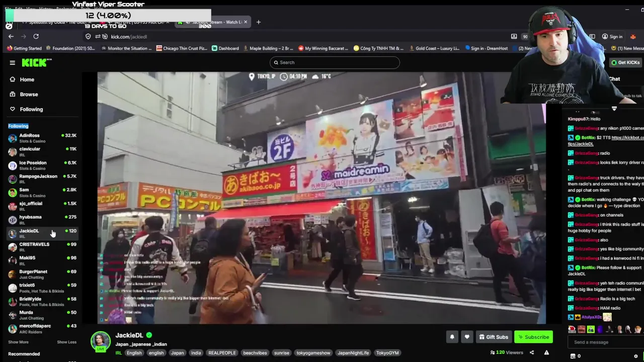Click the shield icon in address bar
Image resolution: width=644 pixels, height=362 pixels.
pos(88,36)
